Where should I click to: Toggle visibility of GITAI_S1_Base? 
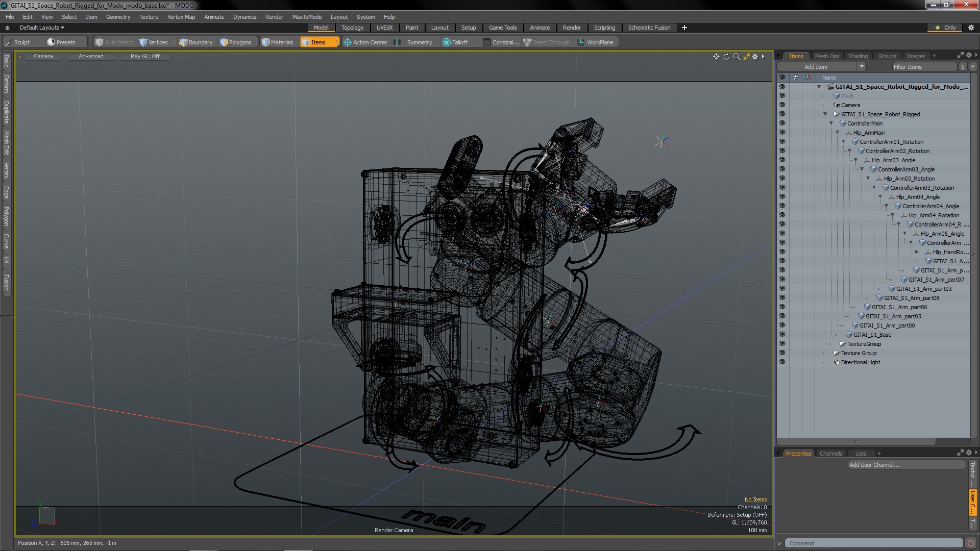[x=782, y=335]
